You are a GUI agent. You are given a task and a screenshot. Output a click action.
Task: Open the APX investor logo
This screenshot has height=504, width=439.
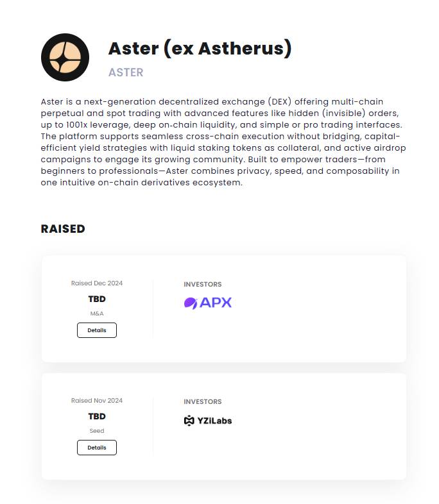point(208,303)
